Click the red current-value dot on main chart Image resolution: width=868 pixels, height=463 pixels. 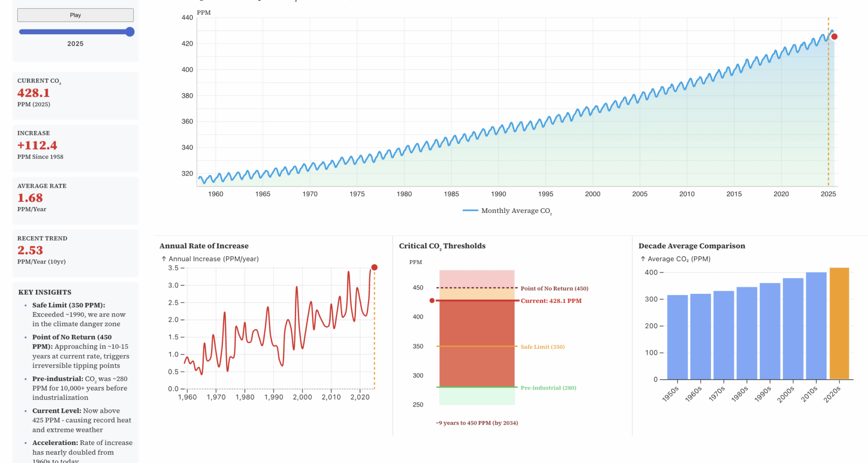point(834,37)
